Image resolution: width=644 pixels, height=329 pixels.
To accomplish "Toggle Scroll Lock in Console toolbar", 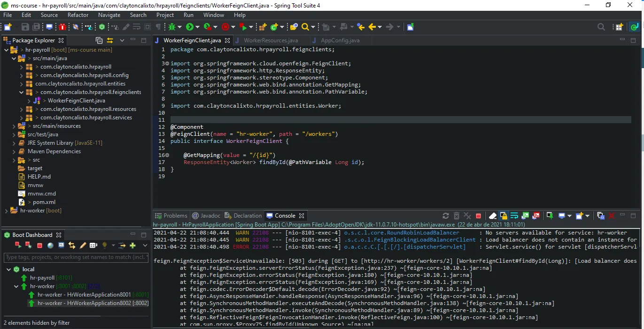I will click(x=504, y=216).
